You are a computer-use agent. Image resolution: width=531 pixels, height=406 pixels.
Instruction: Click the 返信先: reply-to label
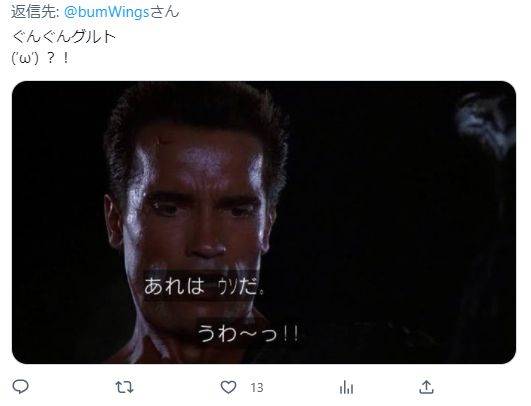(x=35, y=12)
